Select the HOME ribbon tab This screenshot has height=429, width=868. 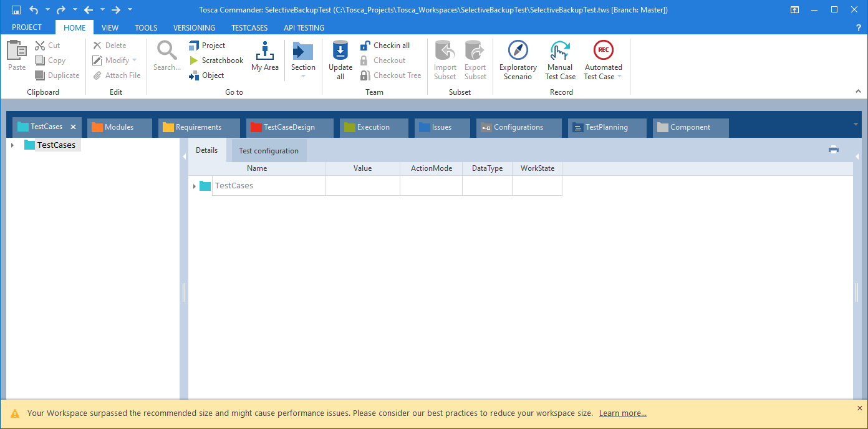point(75,27)
